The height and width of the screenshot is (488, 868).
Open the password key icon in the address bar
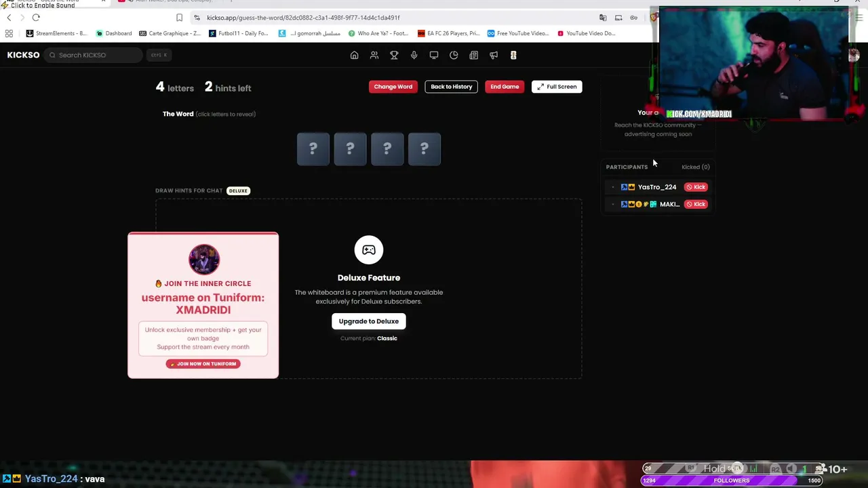[x=634, y=18]
